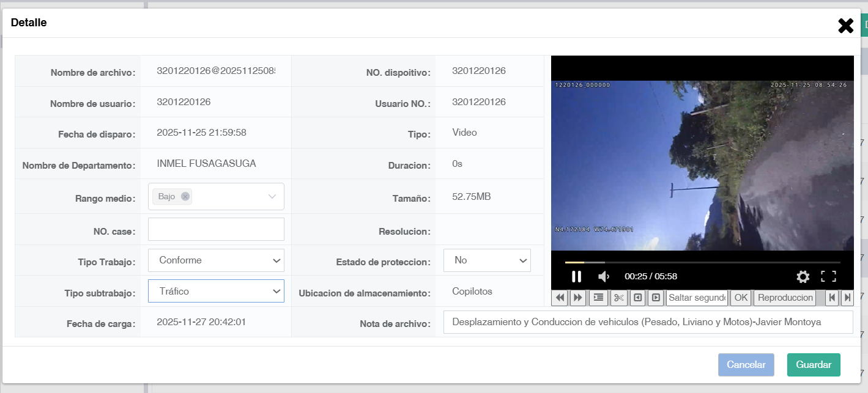
Task: Open the Tipo subtrabajo dropdown showing Tráfico
Action: 216,291
